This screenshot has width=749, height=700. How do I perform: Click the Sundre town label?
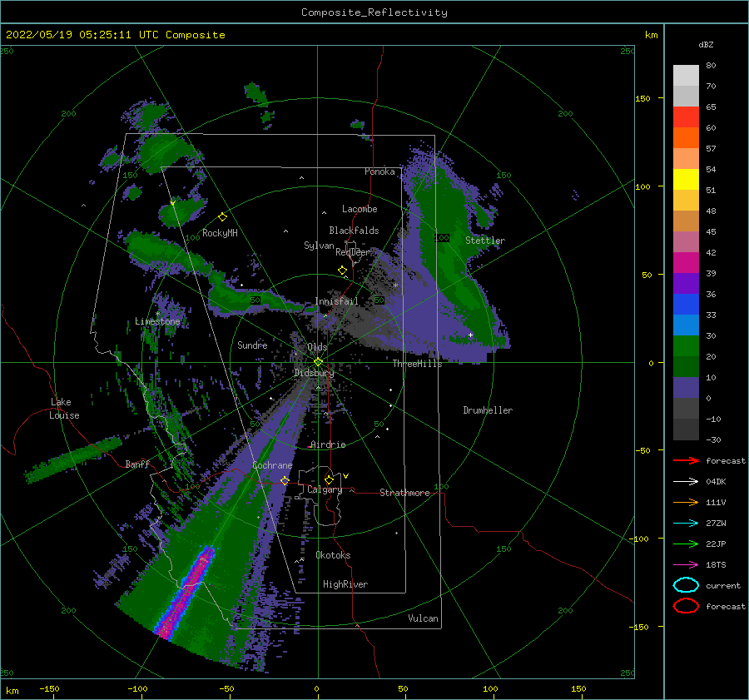(x=252, y=345)
